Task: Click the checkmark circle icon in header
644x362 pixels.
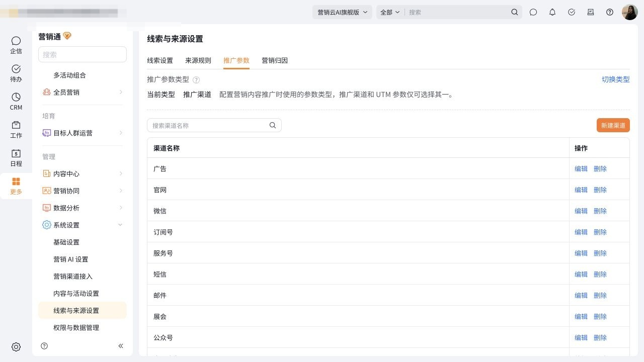Action: [572, 12]
